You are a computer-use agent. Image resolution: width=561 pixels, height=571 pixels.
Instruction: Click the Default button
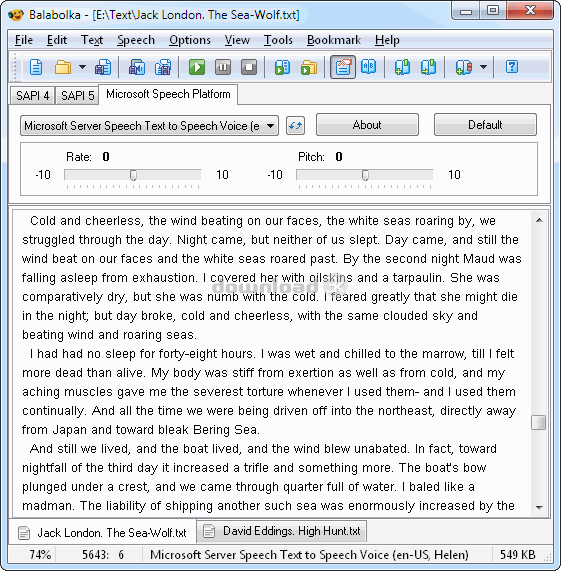coord(485,125)
